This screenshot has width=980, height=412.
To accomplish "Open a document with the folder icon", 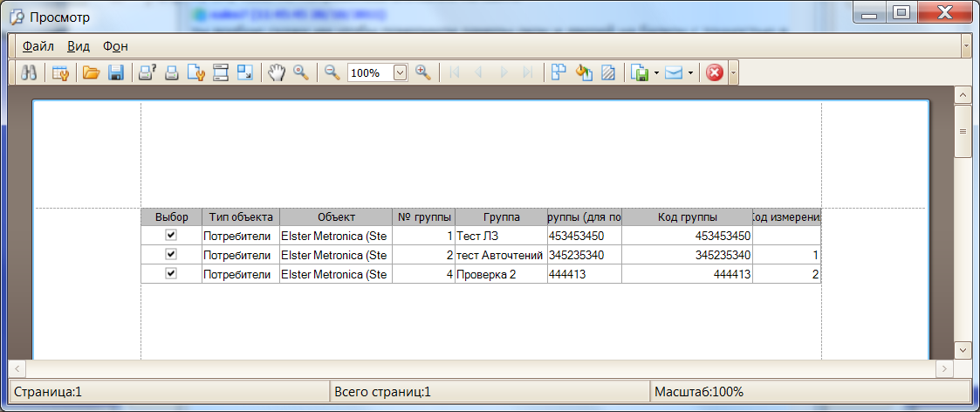I will pos(91,73).
